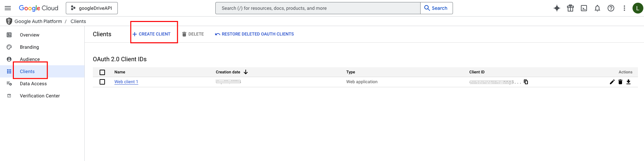
Task: Open the googleDriveAPI project picker
Action: click(x=92, y=8)
